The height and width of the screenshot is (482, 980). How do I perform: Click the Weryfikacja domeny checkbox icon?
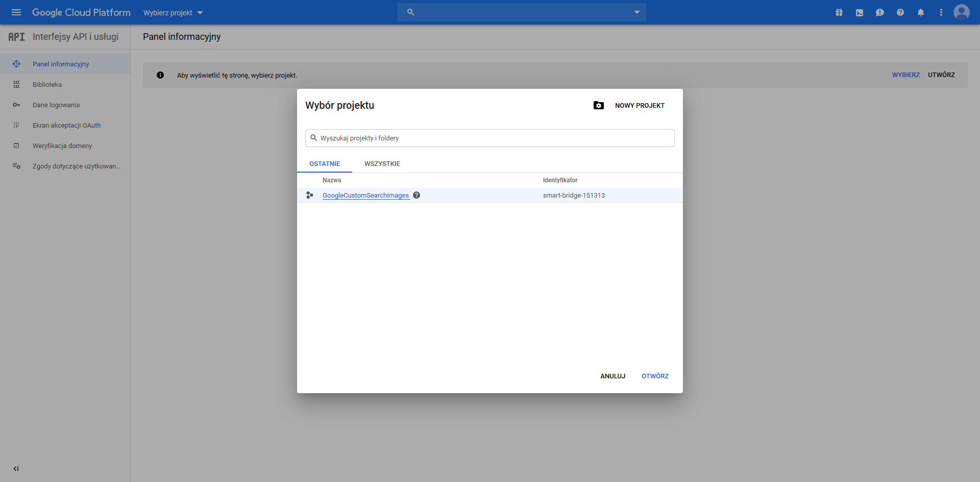tap(16, 146)
